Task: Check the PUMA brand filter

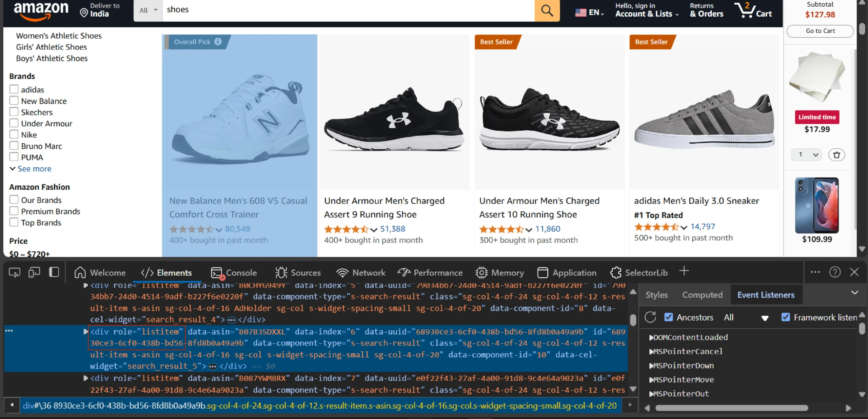Action: point(14,156)
